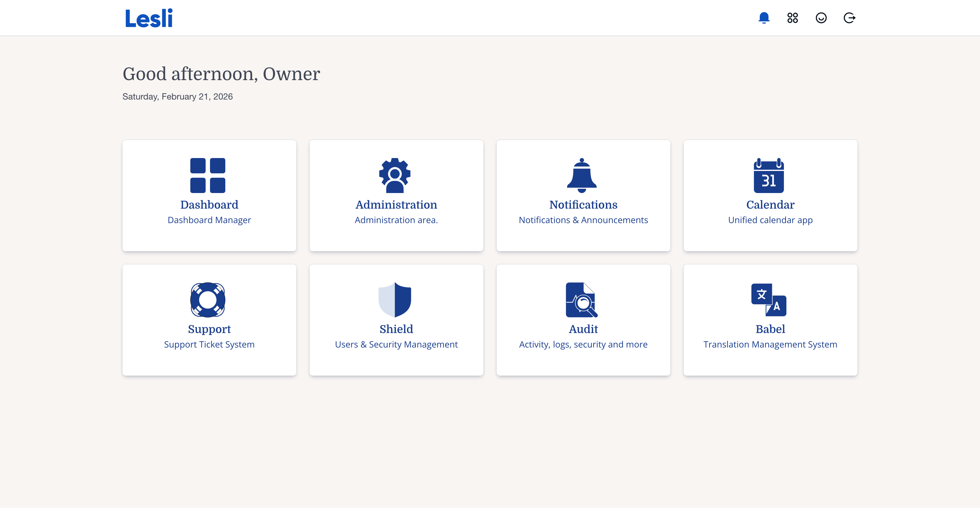Open the Administration title link
The height and width of the screenshot is (508, 980).
[396, 205]
